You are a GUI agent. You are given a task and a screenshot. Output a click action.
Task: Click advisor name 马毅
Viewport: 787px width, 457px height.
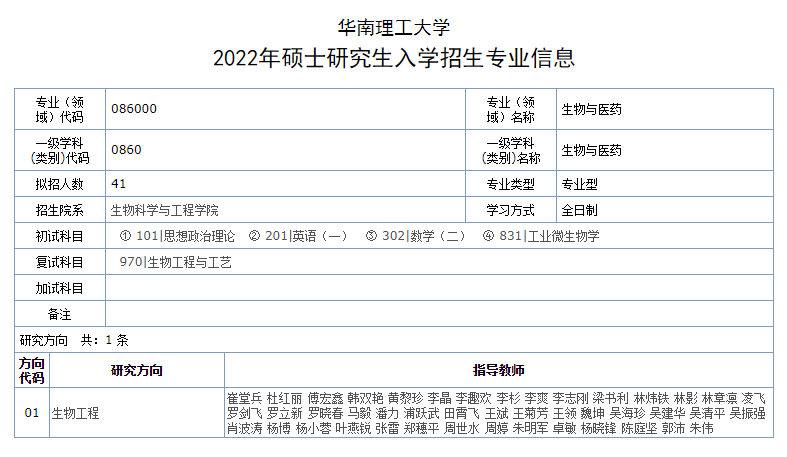[x=359, y=413]
